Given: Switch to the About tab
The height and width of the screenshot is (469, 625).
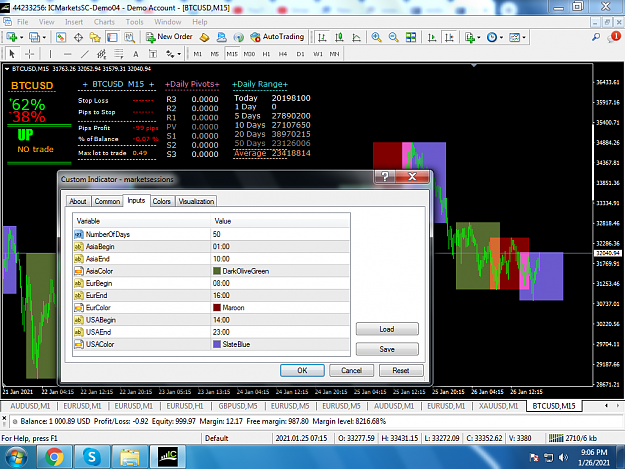Looking at the screenshot, I should (78, 201).
